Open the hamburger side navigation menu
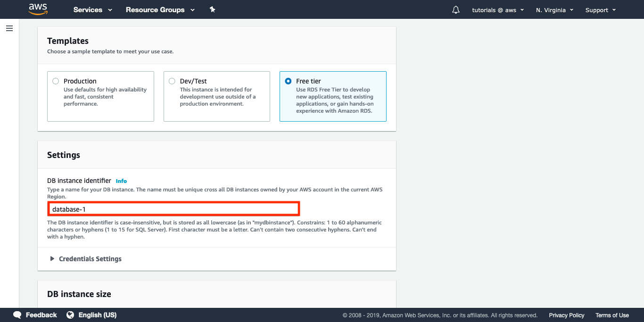Viewport: 644px width, 322px height. pyautogui.click(x=9, y=28)
